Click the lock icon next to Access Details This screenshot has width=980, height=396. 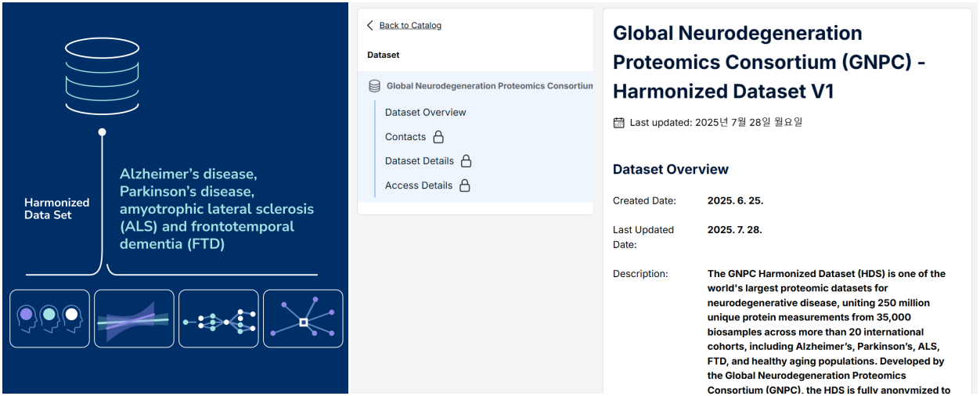(x=464, y=185)
